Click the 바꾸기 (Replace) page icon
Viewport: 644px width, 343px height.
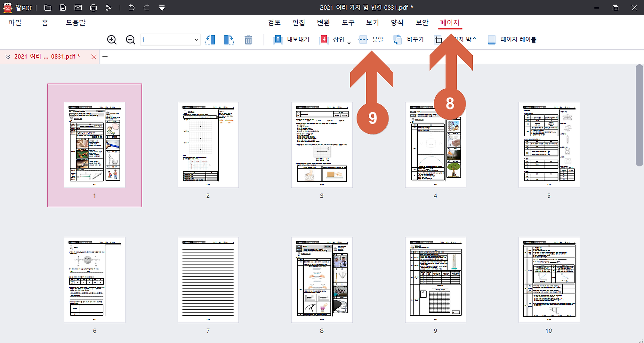click(408, 39)
